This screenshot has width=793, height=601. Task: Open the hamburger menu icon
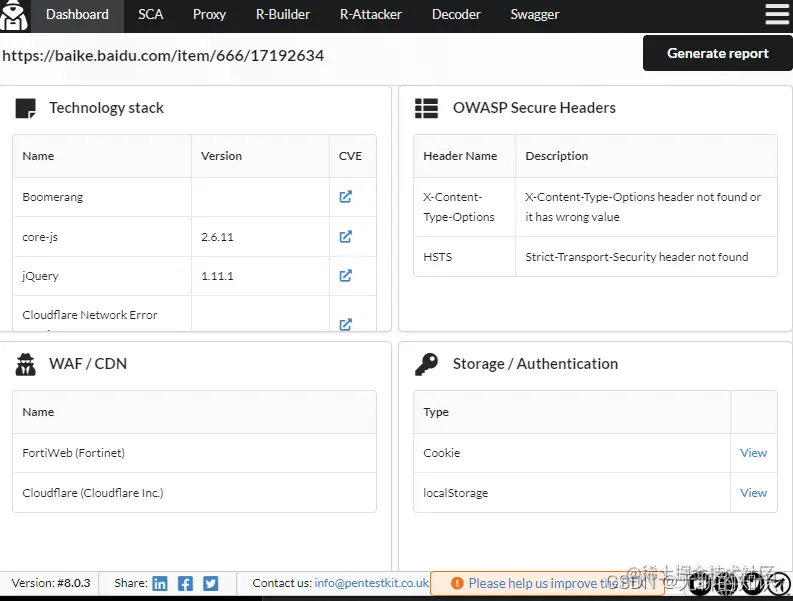(x=776, y=14)
